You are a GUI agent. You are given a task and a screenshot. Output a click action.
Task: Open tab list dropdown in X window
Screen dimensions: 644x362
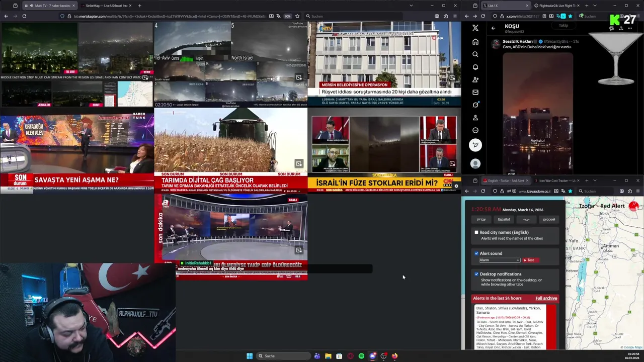(595, 6)
